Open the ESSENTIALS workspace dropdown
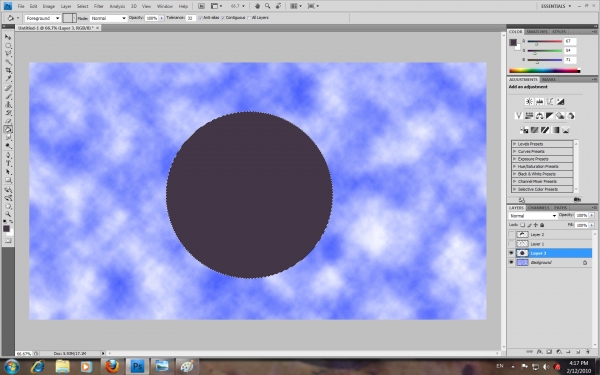 556,6
